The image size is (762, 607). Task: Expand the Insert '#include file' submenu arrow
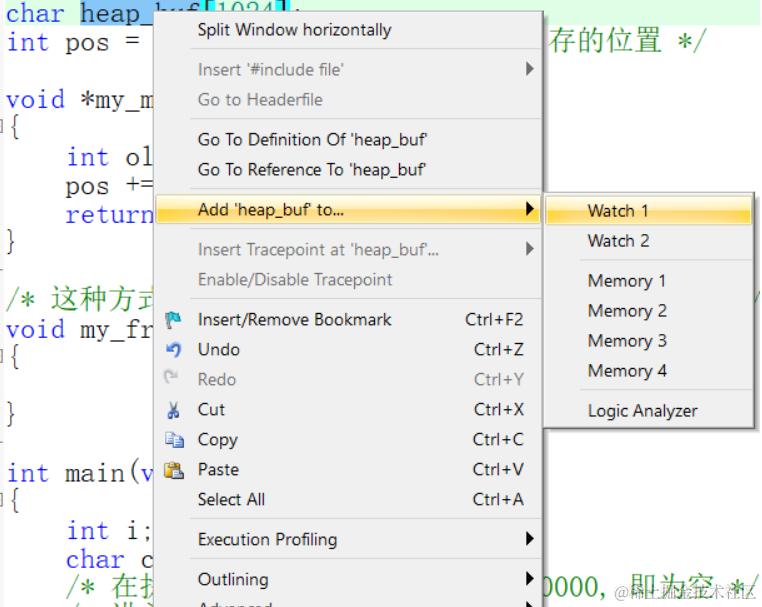click(530, 69)
